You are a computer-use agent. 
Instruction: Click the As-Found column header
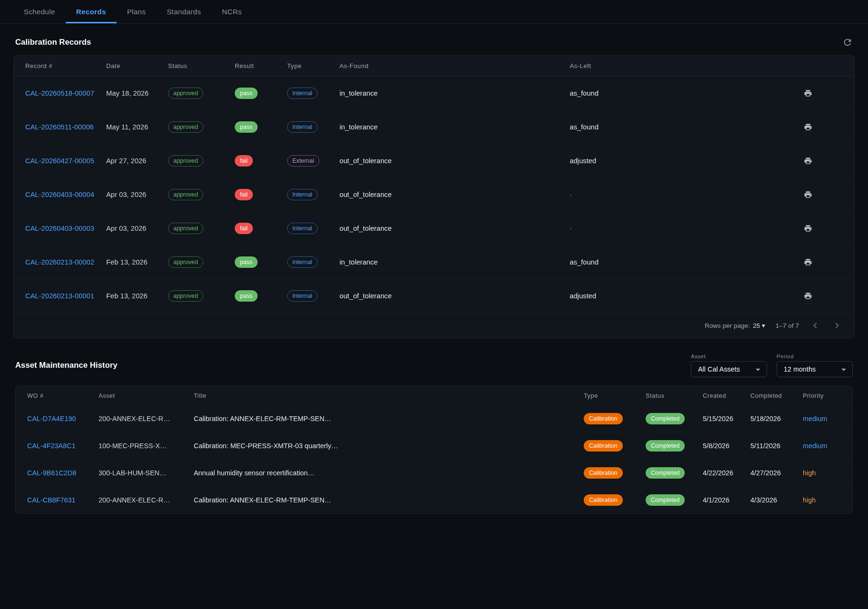click(x=354, y=66)
